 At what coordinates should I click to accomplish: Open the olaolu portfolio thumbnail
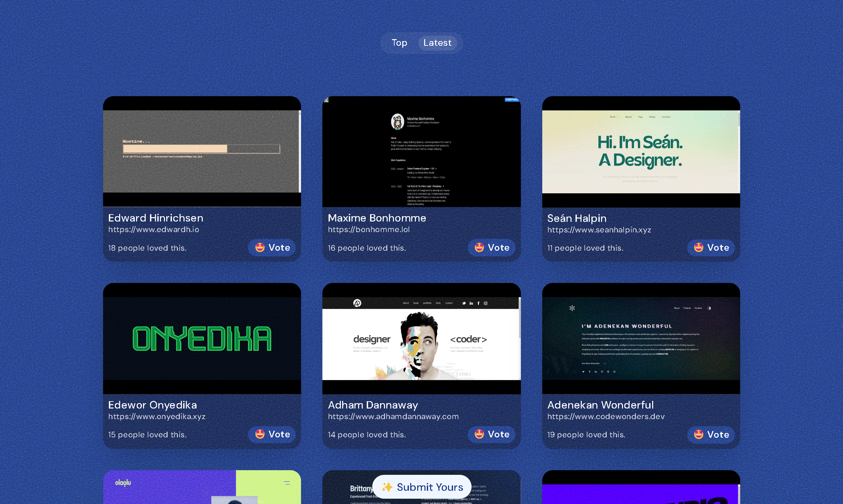point(202,487)
